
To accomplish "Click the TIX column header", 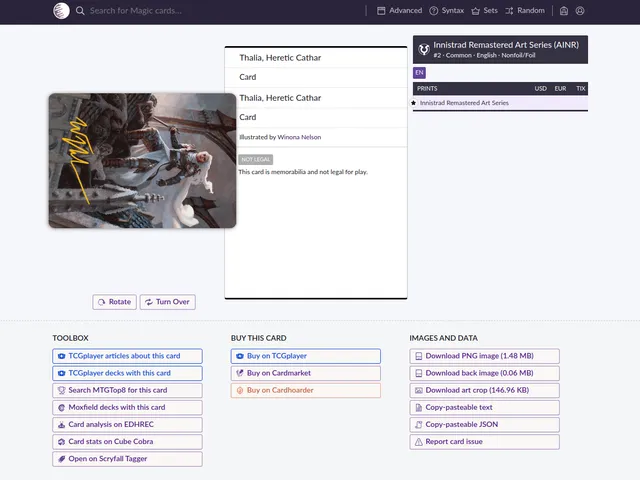I will point(580,89).
